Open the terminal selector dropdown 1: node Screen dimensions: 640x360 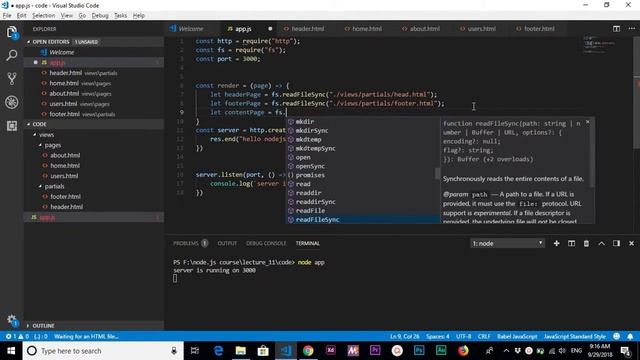[507, 243]
